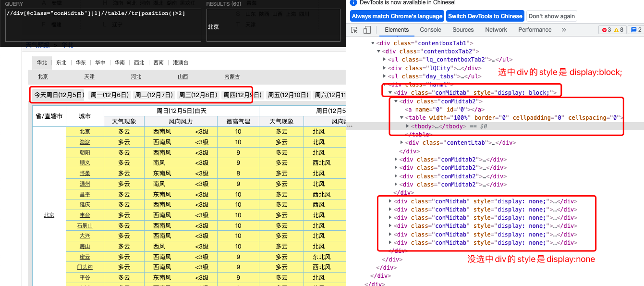The image size is (644, 286).
Task: Activate the inspect element picker icon
Action: 354,30
